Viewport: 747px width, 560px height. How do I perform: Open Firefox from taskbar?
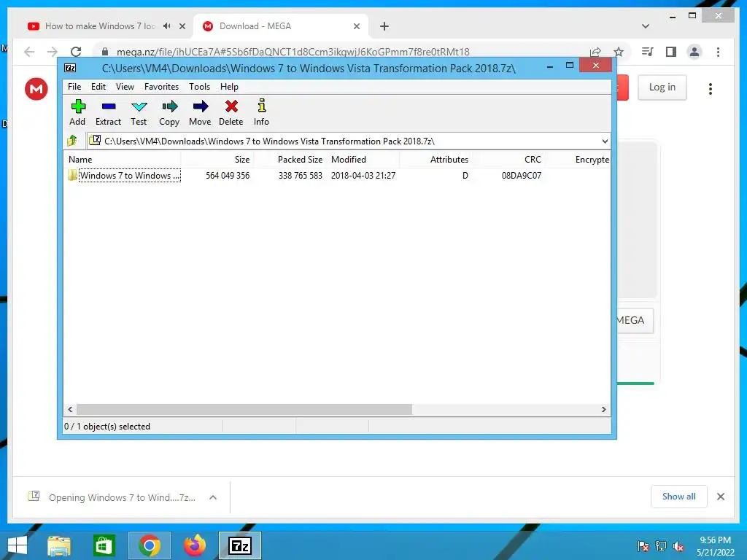point(195,545)
